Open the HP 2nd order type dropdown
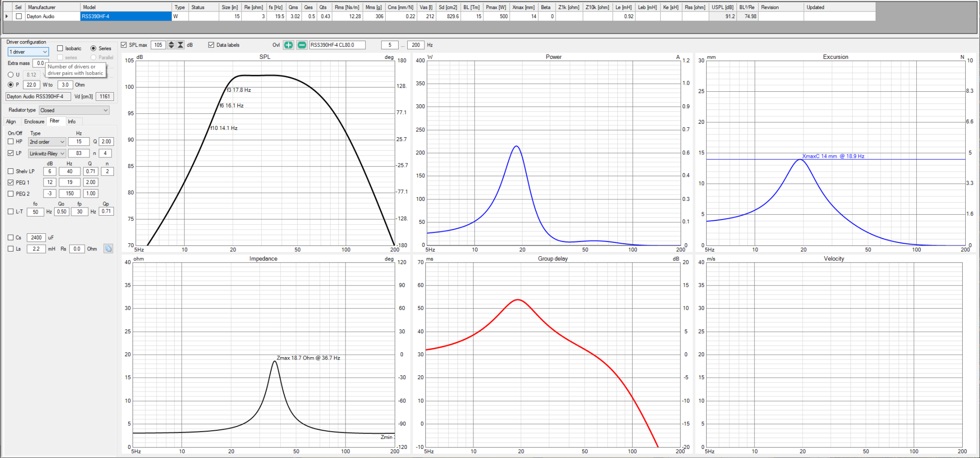980x458 pixels. 47,142
